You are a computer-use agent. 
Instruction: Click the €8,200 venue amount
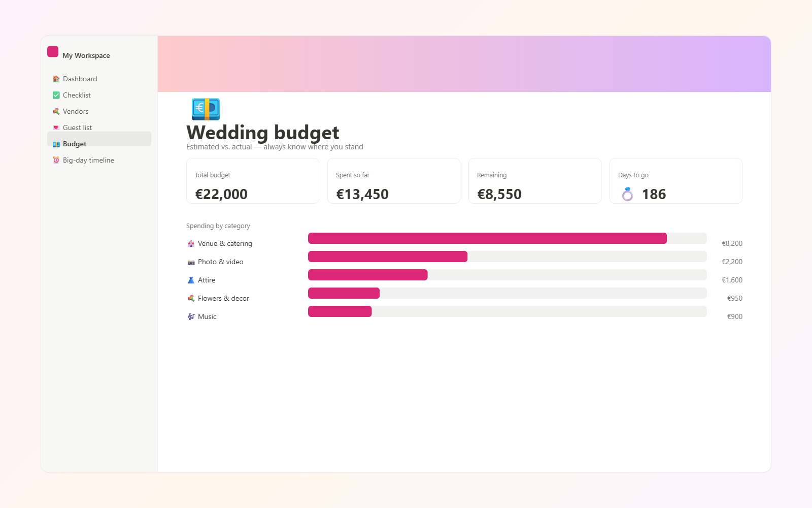[732, 243]
